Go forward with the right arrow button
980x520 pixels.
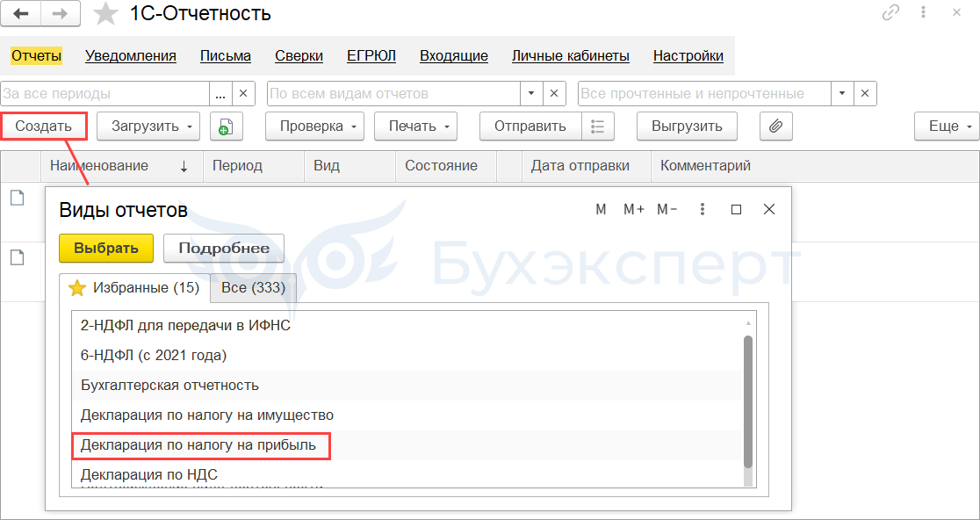(x=61, y=13)
